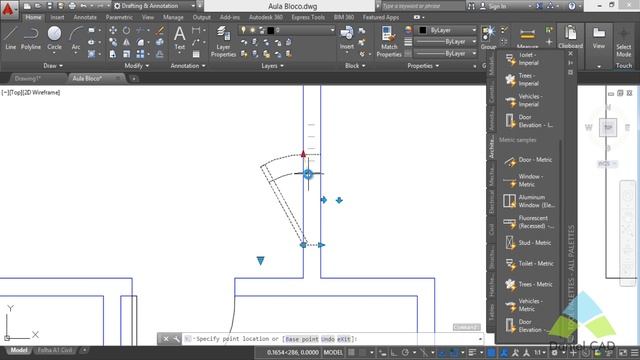Image resolution: width=640 pixels, height=360 pixels.
Task: Insert the Trees - Metric palette block
Action: click(529, 284)
